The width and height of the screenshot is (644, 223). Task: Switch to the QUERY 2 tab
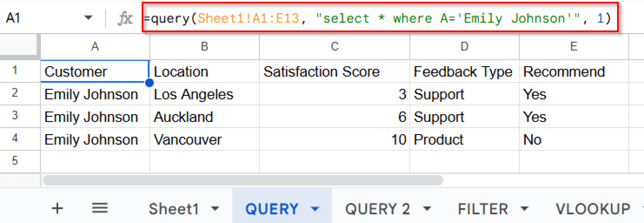point(377,209)
